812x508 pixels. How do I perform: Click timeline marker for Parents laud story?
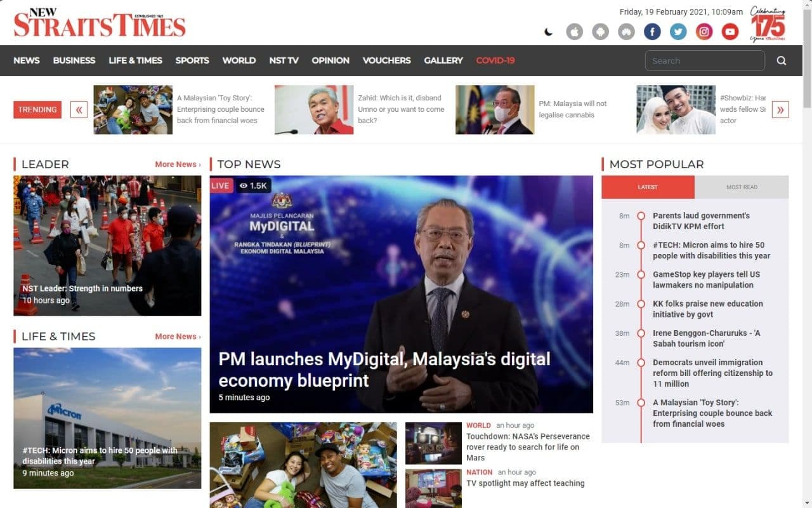coord(641,216)
